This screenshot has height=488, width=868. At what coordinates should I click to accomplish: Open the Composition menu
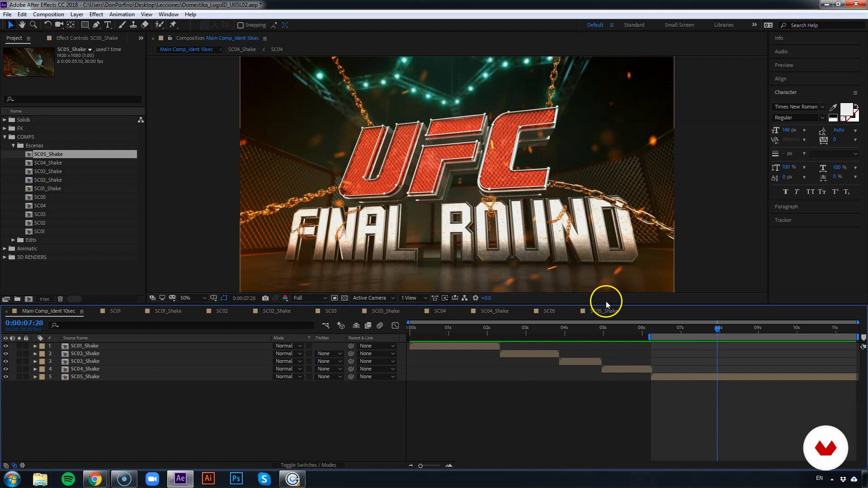tap(48, 14)
